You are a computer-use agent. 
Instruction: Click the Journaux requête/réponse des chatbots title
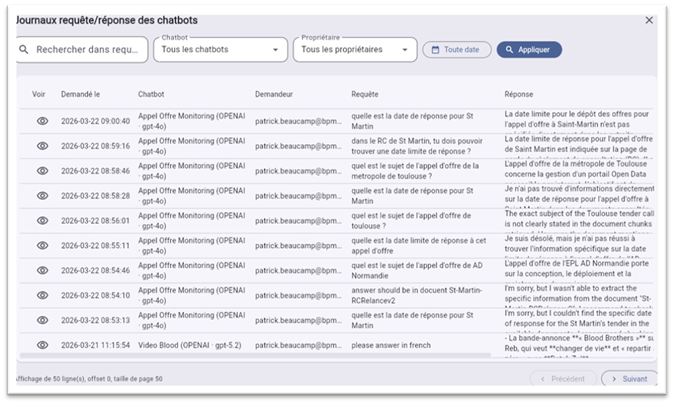[x=107, y=20]
